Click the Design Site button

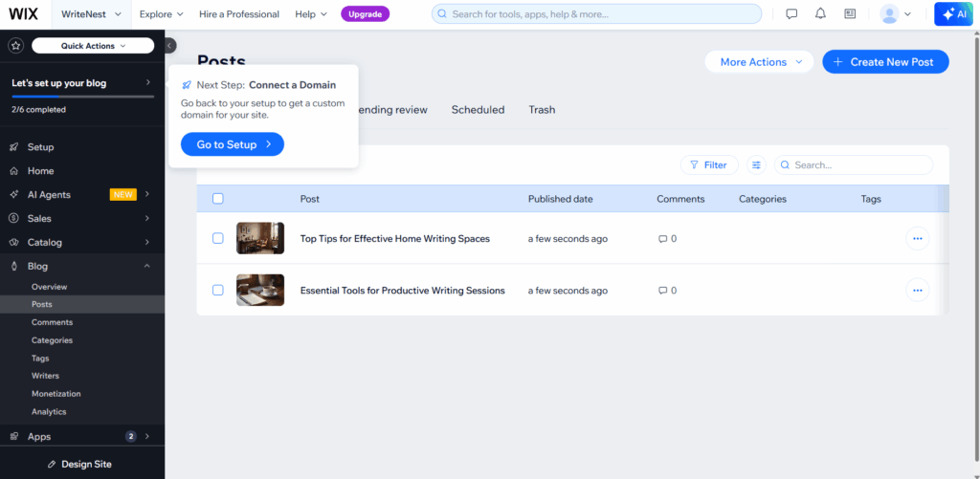(82, 464)
